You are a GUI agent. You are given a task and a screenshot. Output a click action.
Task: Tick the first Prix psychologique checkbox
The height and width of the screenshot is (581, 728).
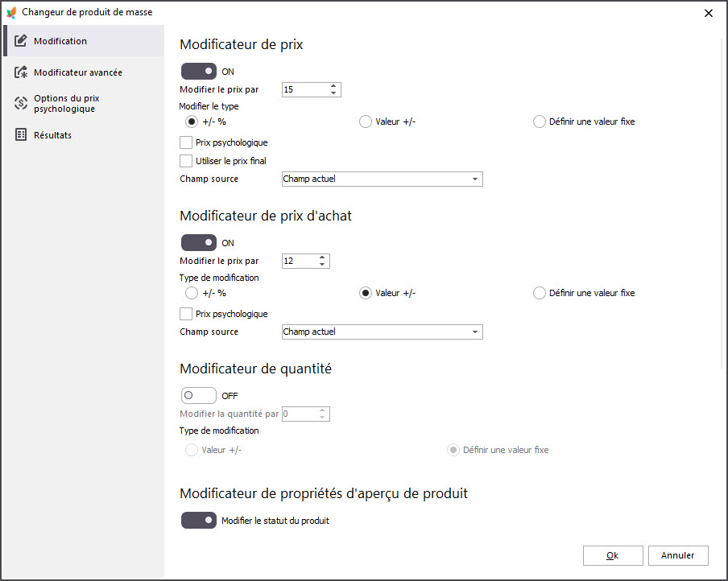(x=186, y=142)
